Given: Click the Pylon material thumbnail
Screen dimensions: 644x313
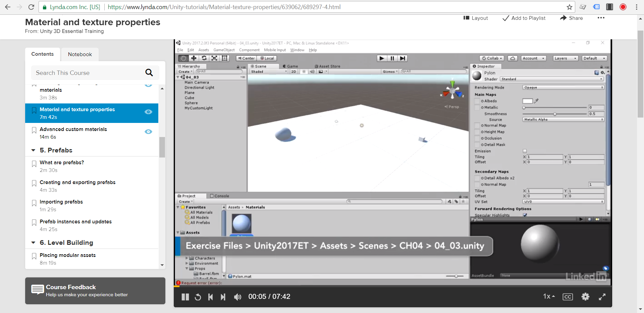Looking at the screenshot, I should pos(241,224).
